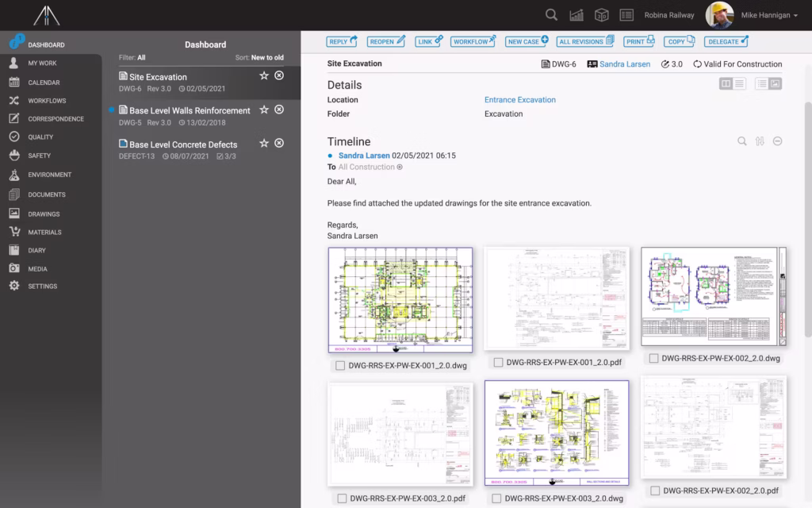Collapse the timeline using minus icon

coord(777,141)
